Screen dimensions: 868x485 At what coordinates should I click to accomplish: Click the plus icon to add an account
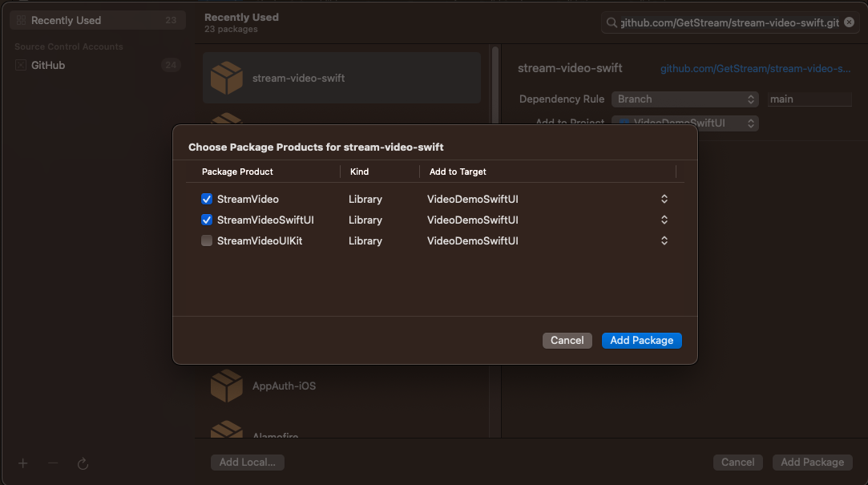coord(22,463)
